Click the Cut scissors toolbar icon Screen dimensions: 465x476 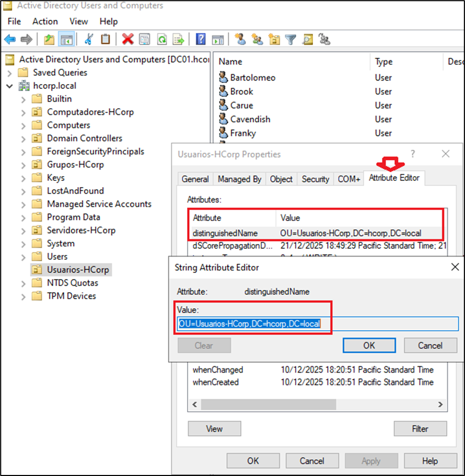89,39
